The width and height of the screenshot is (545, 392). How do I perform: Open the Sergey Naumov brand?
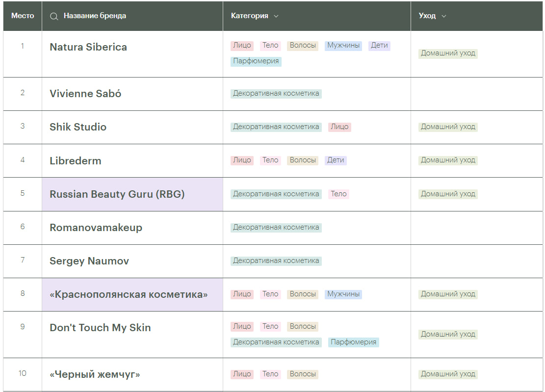click(89, 261)
